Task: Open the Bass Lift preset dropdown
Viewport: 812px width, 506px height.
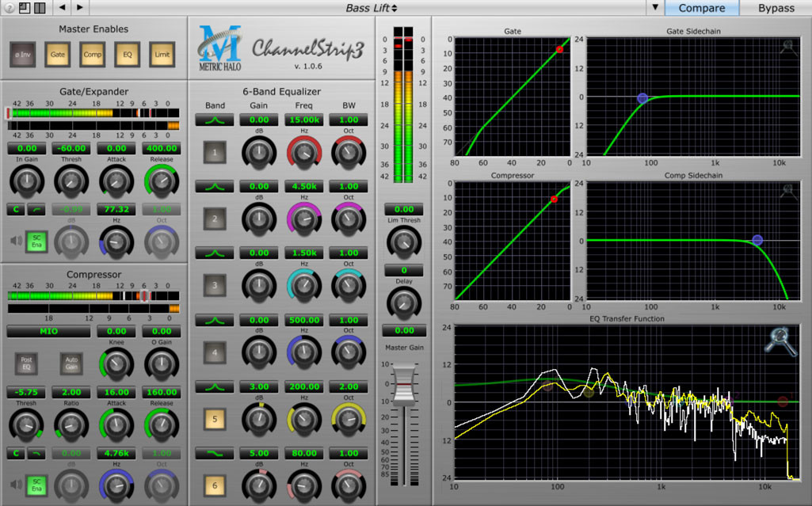Action: pyautogui.click(x=372, y=8)
